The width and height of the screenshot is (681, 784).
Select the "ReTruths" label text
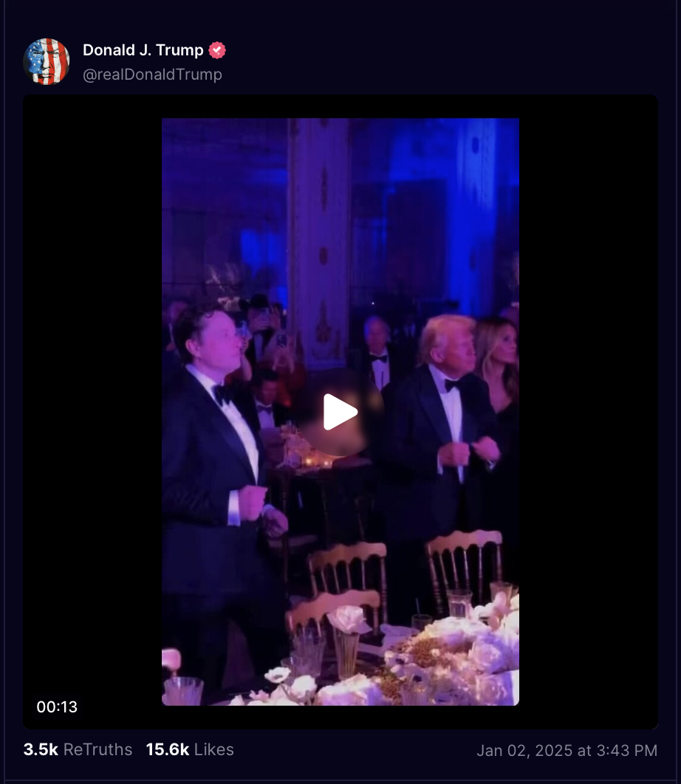click(98, 749)
